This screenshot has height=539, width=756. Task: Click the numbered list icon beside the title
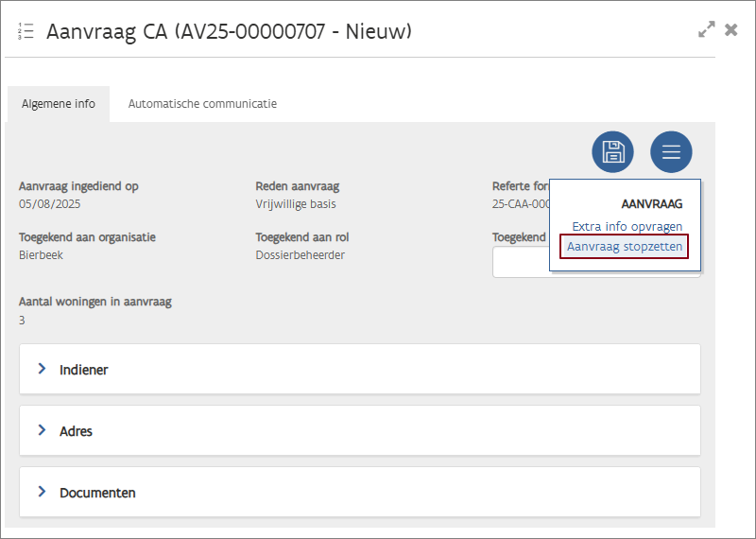click(26, 31)
